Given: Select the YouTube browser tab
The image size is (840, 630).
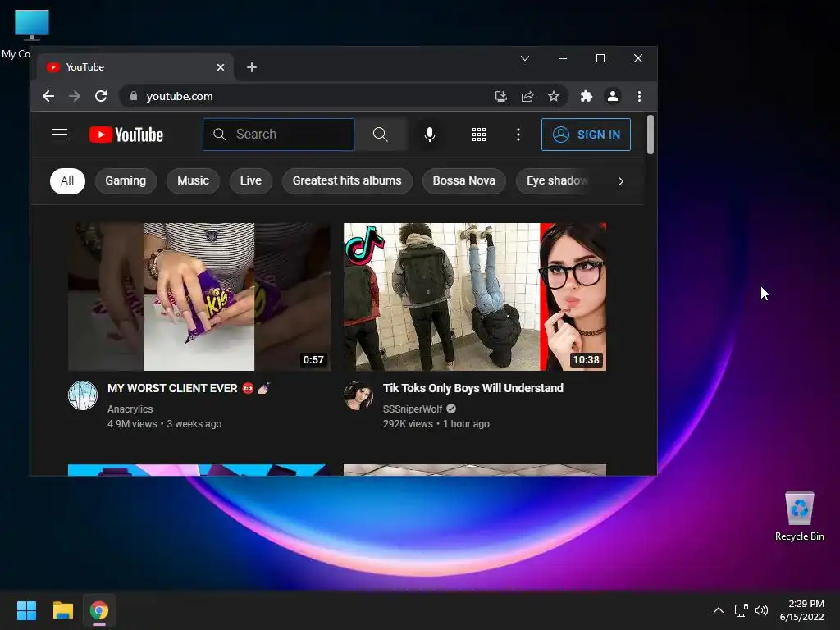Looking at the screenshot, I should (135, 67).
